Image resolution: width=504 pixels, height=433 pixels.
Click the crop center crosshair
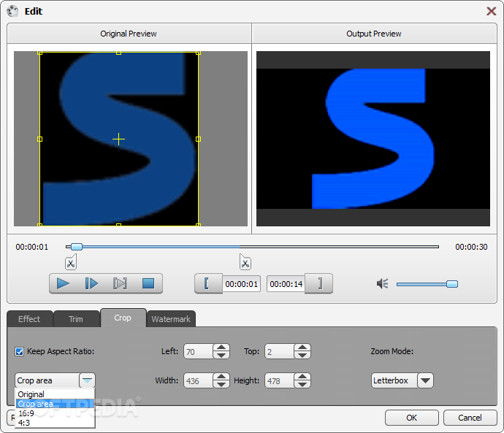tap(118, 139)
